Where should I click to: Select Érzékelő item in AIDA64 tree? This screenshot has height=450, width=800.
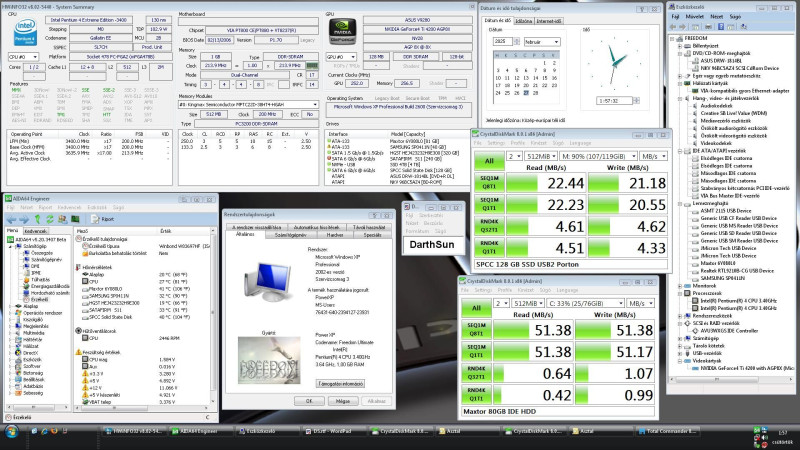(39, 299)
